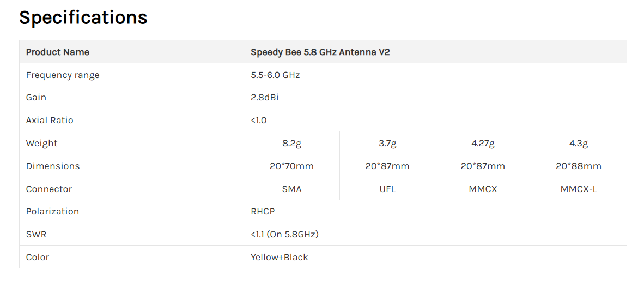The width and height of the screenshot is (644, 287).
Task: Click the 5.5-6.0 GHz value
Action: click(275, 75)
